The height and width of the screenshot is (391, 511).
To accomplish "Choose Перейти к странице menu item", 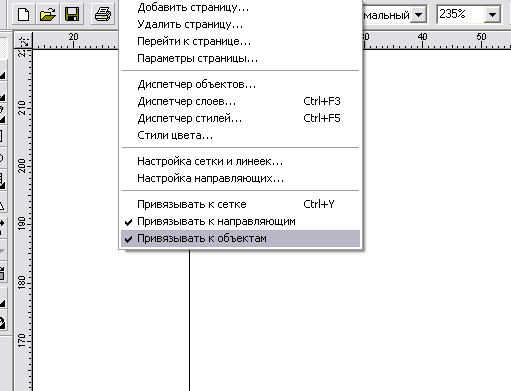I will 241,41.
